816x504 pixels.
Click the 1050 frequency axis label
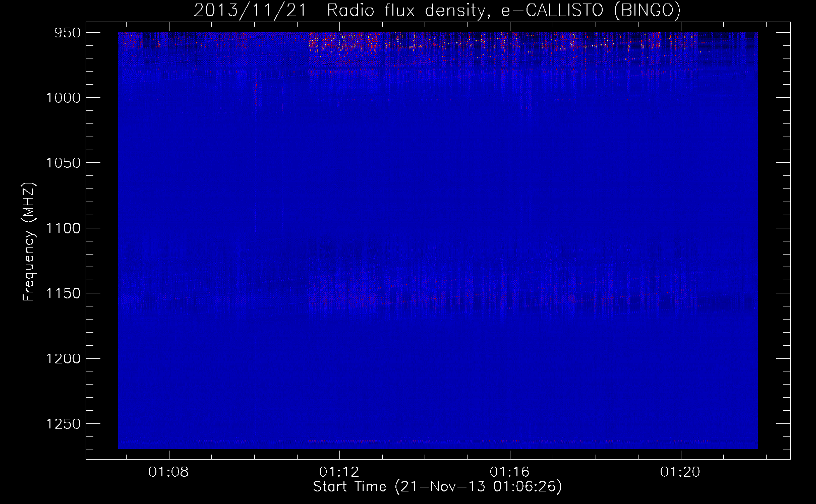click(63, 163)
